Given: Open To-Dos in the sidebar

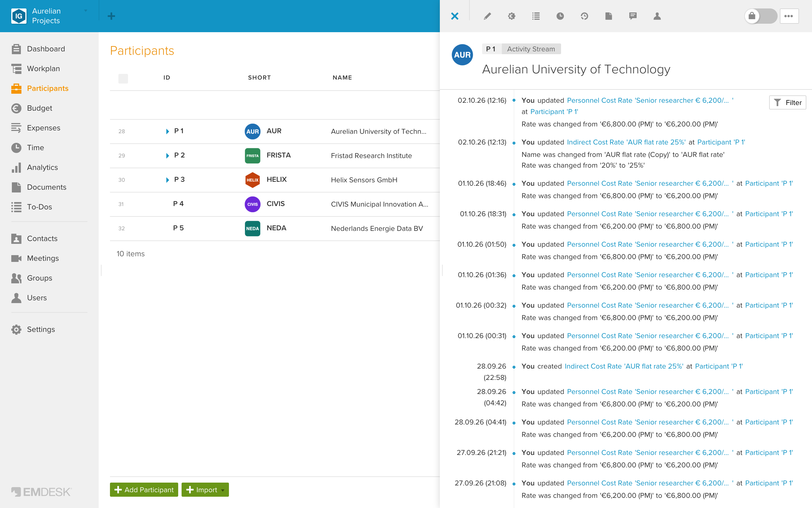Looking at the screenshot, I should coord(39,207).
